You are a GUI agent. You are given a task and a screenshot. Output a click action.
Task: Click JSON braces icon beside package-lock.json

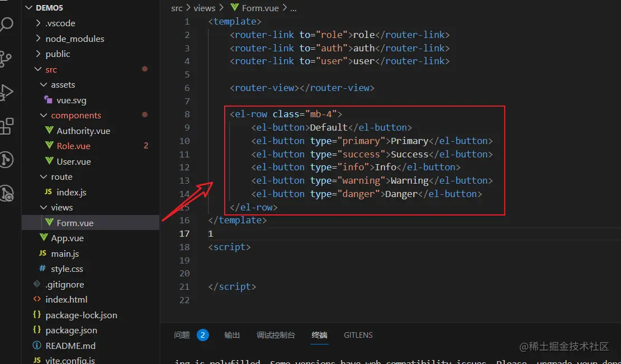click(37, 315)
